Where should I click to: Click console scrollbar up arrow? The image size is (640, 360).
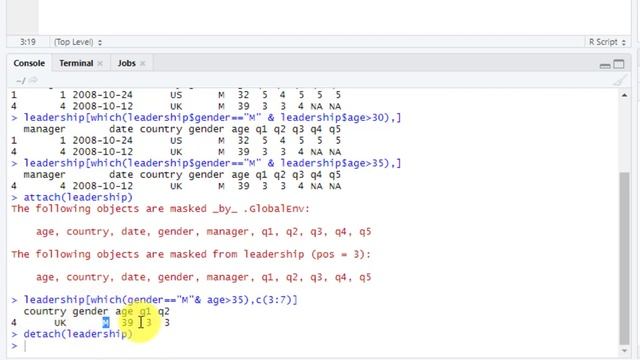624,95
